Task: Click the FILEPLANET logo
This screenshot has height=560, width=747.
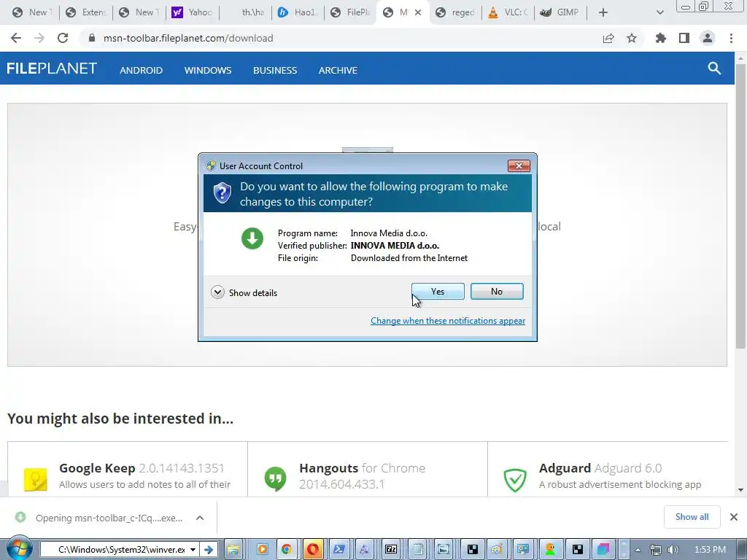Action: click(52, 69)
